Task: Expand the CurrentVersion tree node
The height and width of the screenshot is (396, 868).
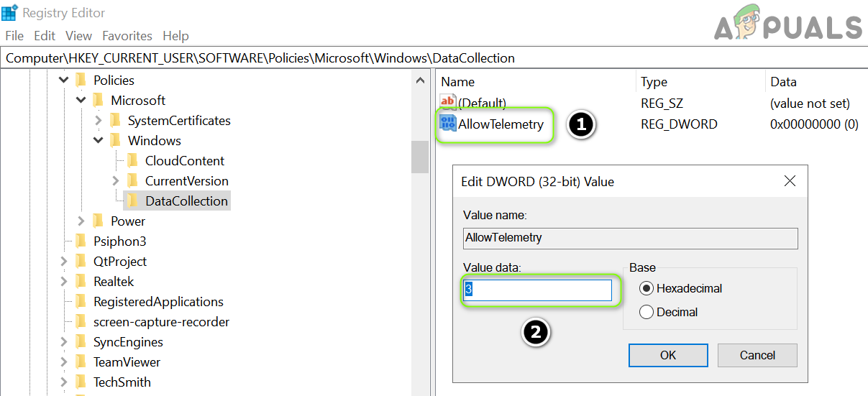Action: (x=116, y=181)
